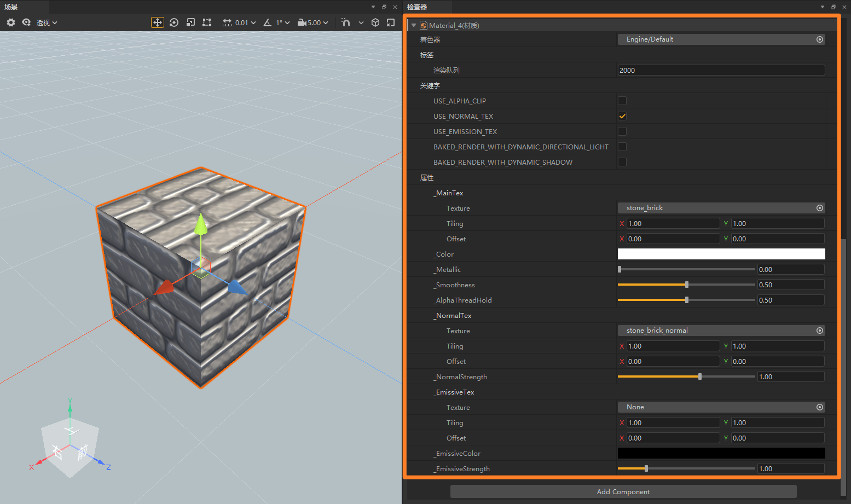Image resolution: width=851 pixels, height=504 pixels.
Task: Open the 透视 perspective projection dropdown
Action: click(x=45, y=22)
